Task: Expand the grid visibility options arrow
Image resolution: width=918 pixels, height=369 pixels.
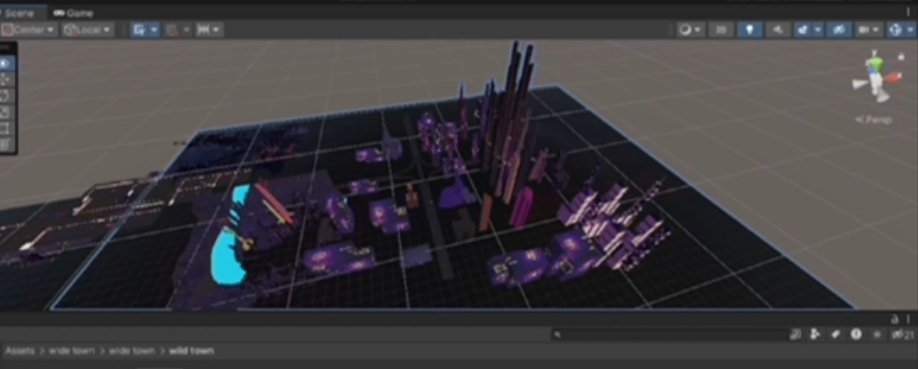Action: [154, 30]
